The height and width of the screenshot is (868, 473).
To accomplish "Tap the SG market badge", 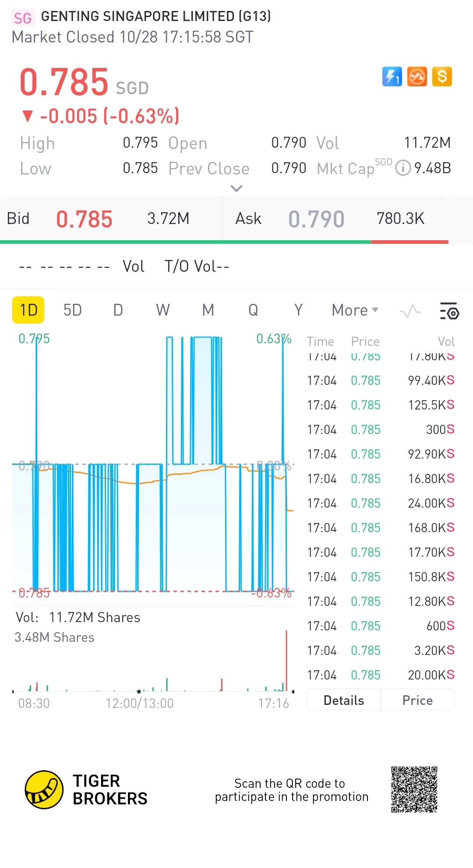I will pos(23,18).
